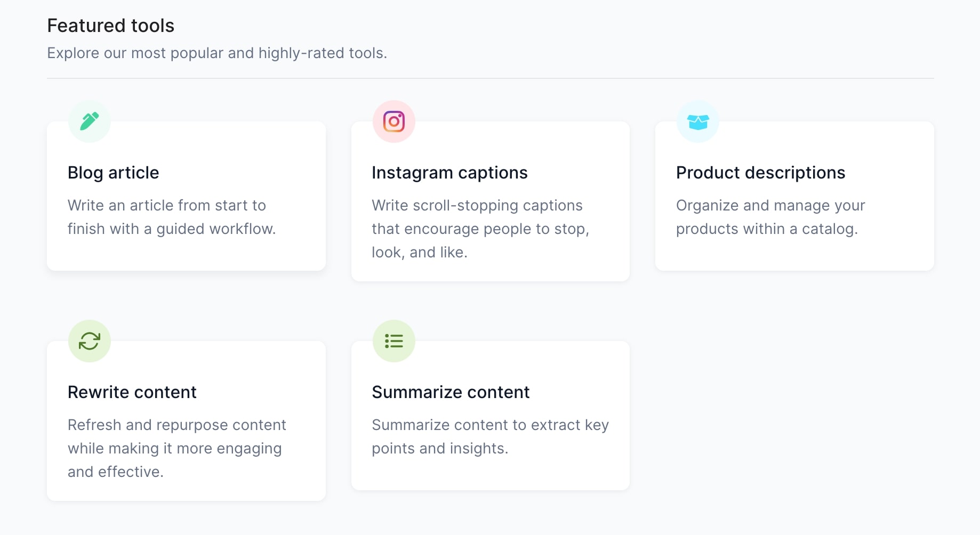Select the 'extract key points and insights' description
The width and height of the screenshot is (980, 535).
490,436
